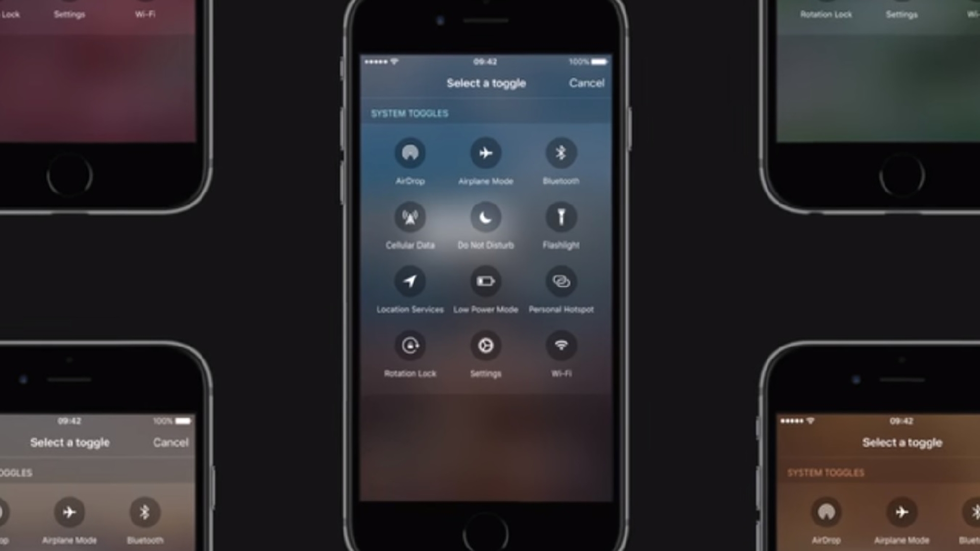Viewport: 980px width, 551px height.
Task: Tap Select a toggle header
Action: 486,83
